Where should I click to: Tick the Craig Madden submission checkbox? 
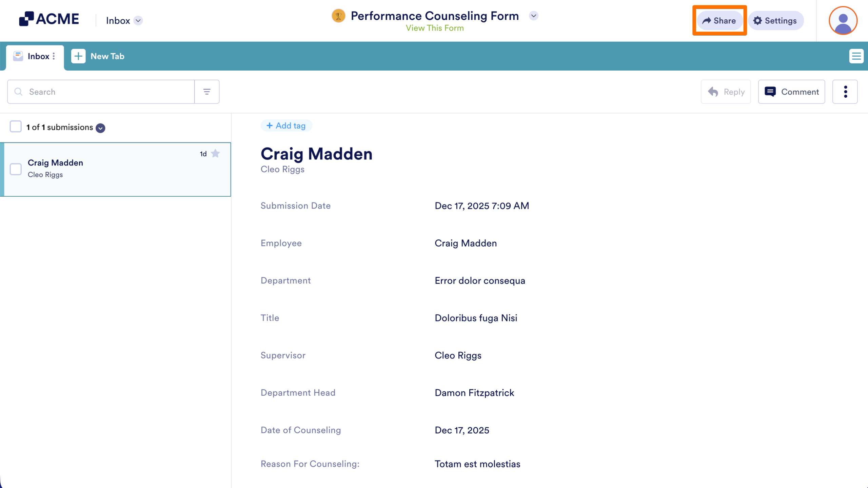coord(16,169)
